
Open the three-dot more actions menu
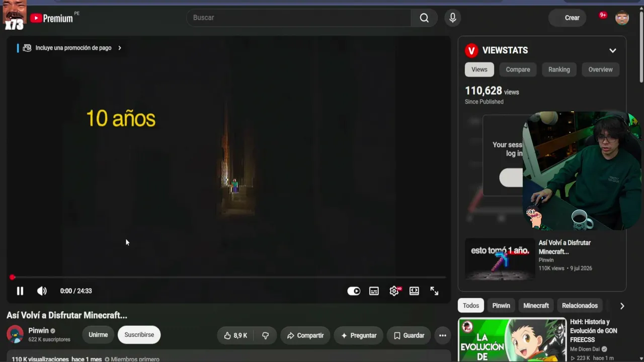click(x=443, y=335)
